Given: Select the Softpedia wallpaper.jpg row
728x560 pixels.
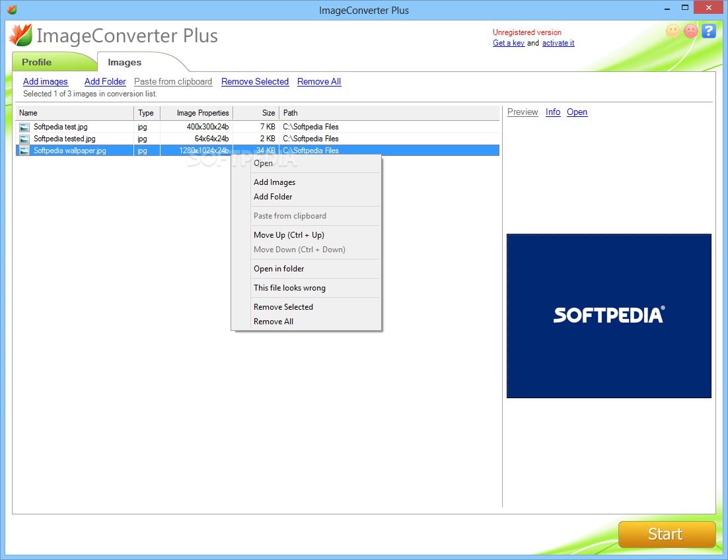Looking at the screenshot, I should [x=258, y=151].
